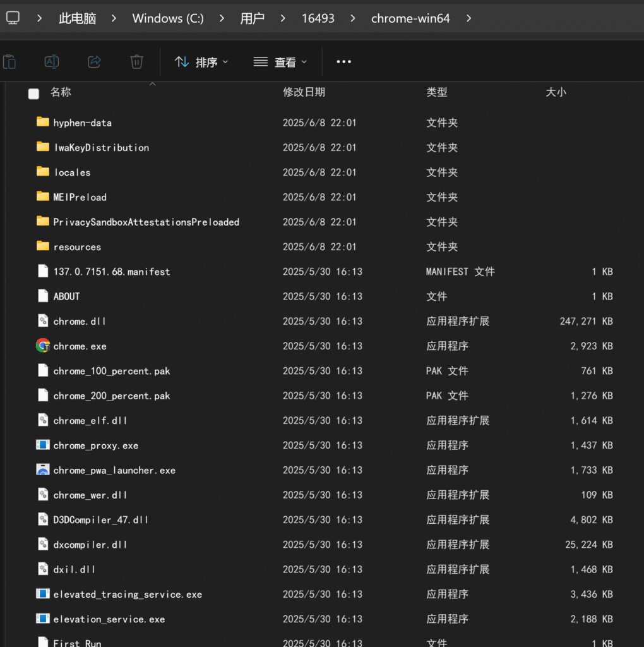Image resolution: width=644 pixels, height=647 pixels.
Task: Expand chevron after 用户 breadcrumb
Action: coord(283,18)
